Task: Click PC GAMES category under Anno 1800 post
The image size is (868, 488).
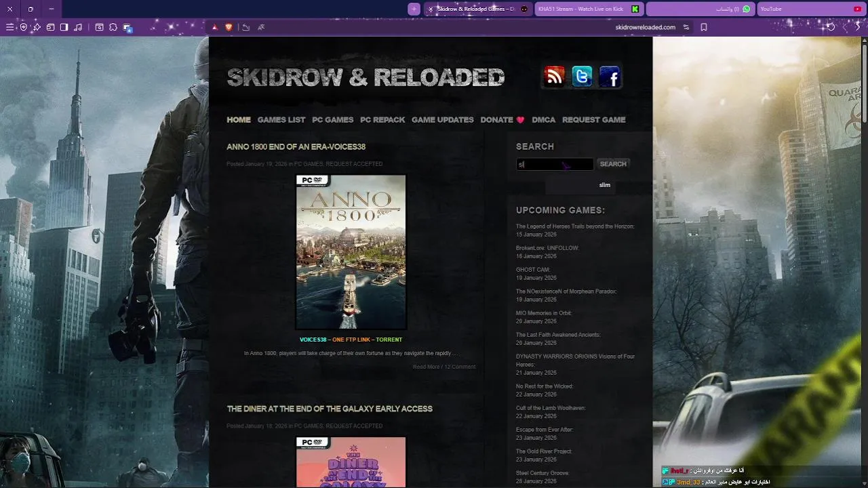Action: 309,164
